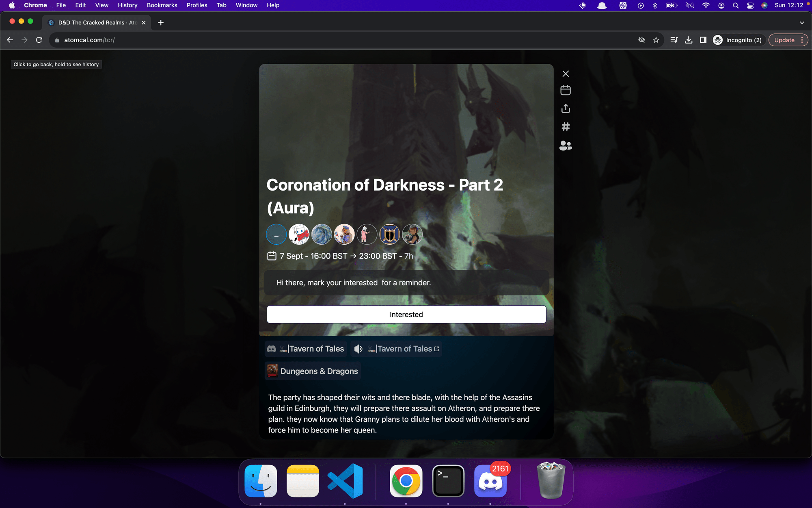This screenshot has height=508, width=812.
Task: Open Spotlight search icon
Action: (x=735, y=5)
